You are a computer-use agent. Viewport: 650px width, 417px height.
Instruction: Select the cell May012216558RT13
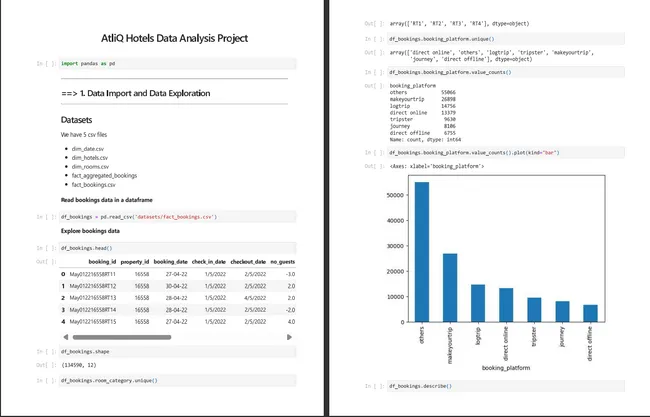(x=93, y=298)
